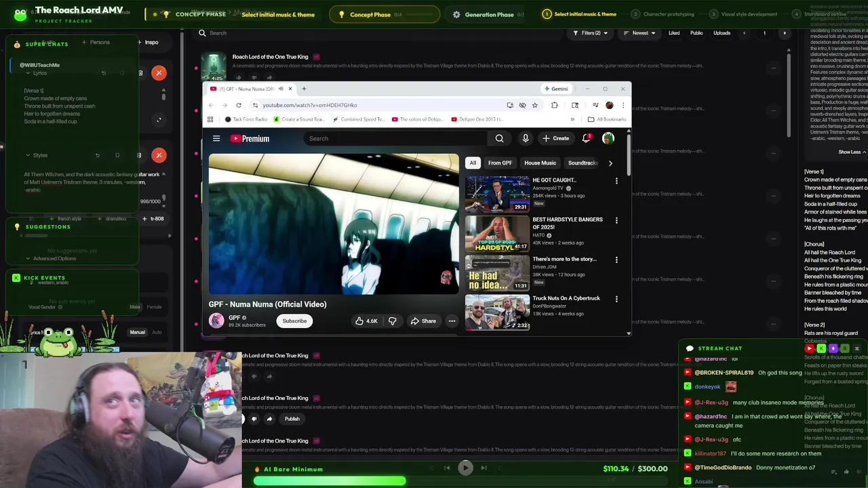This screenshot has width=868, height=488.
Task: Collapse the Lyrics section
Action: (28, 73)
